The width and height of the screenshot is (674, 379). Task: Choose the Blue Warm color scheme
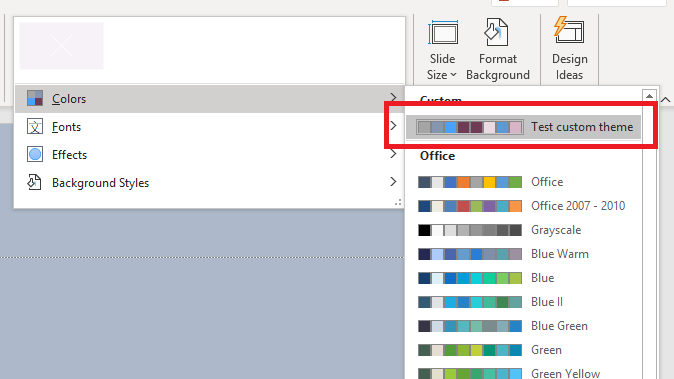(524, 254)
